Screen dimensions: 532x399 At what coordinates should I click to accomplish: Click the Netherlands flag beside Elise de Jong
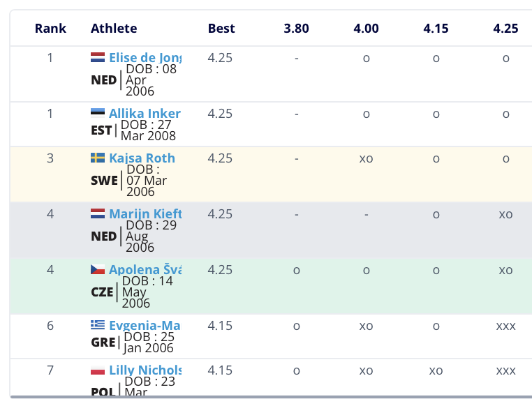(98, 58)
